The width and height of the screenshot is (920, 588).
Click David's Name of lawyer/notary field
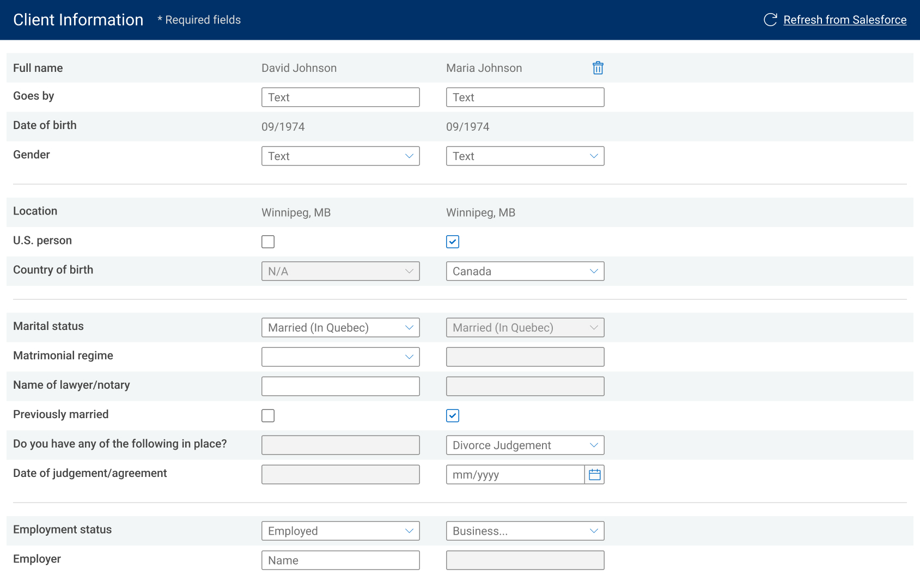pos(340,387)
